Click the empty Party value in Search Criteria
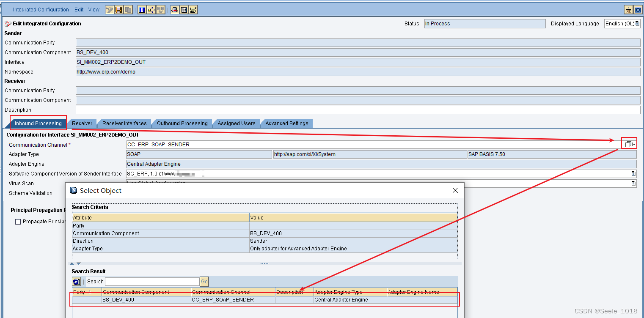This screenshot has height=318, width=644. [x=353, y=226]
